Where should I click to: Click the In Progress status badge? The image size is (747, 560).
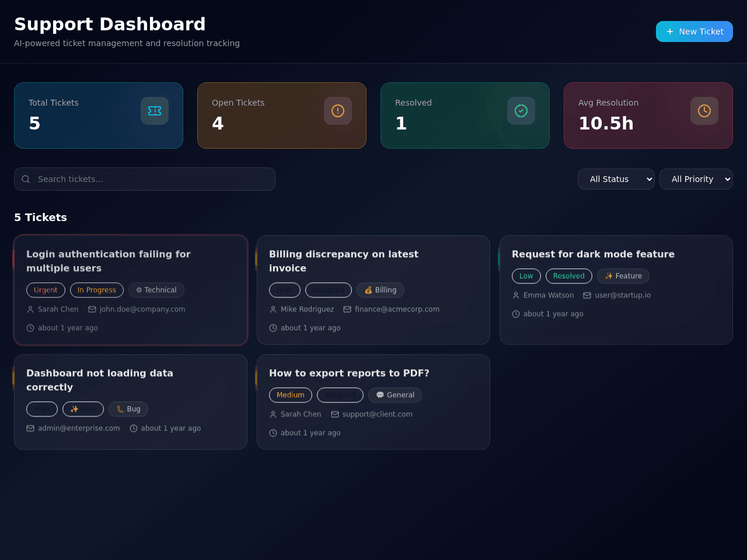97,290
